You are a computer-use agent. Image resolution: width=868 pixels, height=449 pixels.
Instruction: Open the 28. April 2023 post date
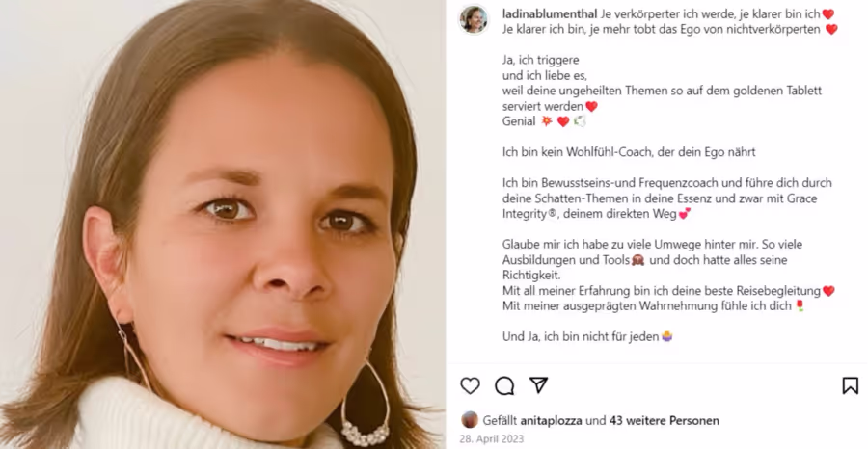(x=492, y=439)
